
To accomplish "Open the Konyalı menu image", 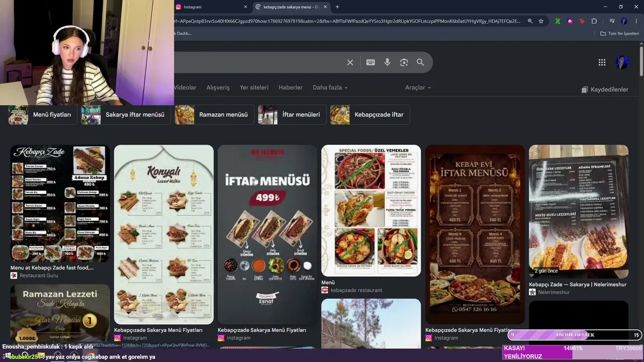I will [164, 234].
